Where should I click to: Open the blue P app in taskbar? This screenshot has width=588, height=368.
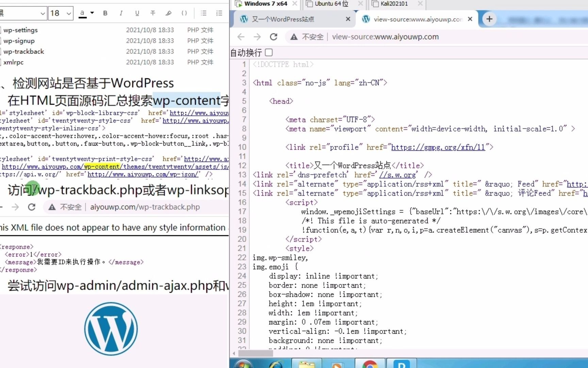(x=401, y=364)
